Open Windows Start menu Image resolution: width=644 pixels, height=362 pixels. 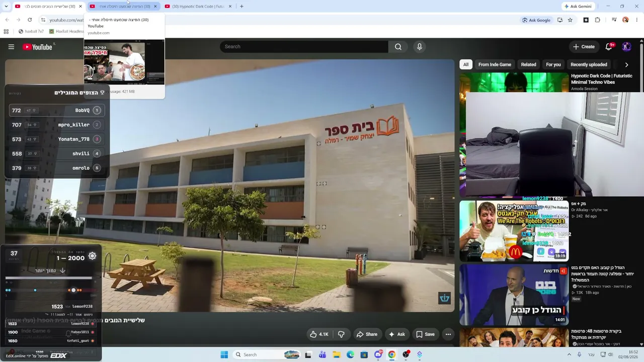(x=224, y=355)
